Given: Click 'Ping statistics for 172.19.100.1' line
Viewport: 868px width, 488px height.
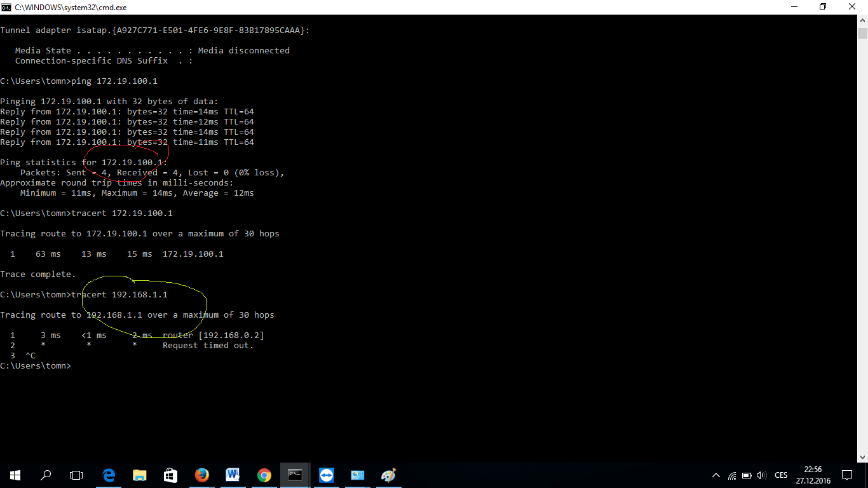Looking at the screenshot, I should point(84,163).
